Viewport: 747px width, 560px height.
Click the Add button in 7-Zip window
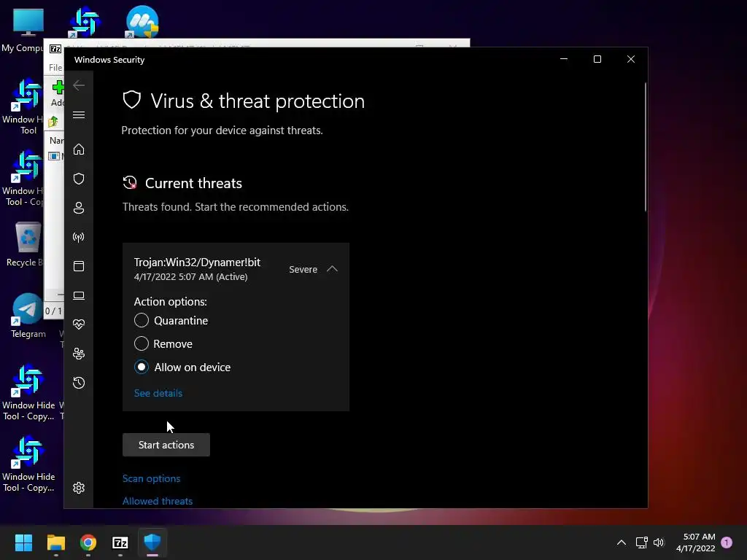tap(58, 94)
